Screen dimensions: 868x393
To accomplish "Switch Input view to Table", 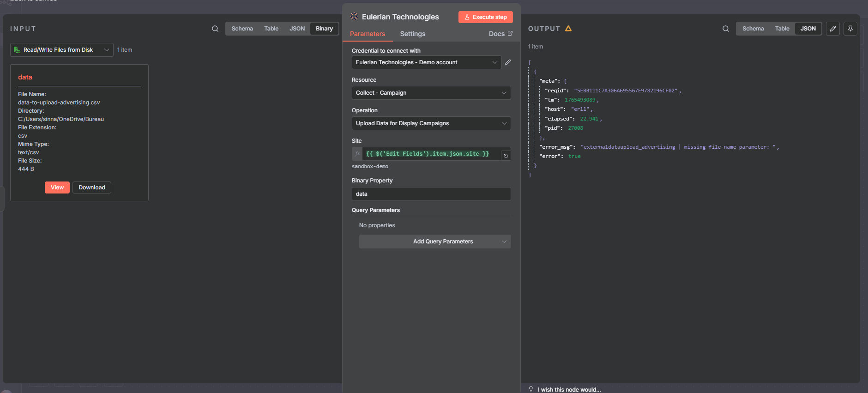I will pos(271,29).
